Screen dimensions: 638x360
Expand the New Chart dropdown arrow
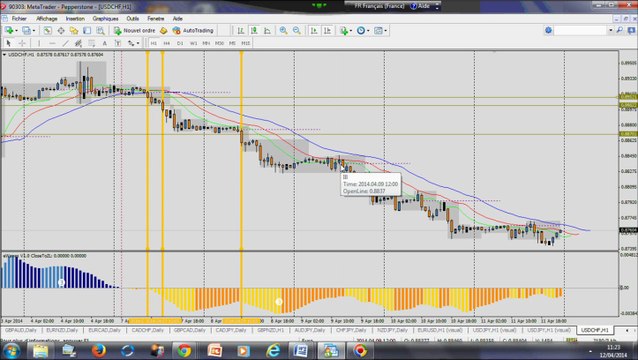click(16, 31)
